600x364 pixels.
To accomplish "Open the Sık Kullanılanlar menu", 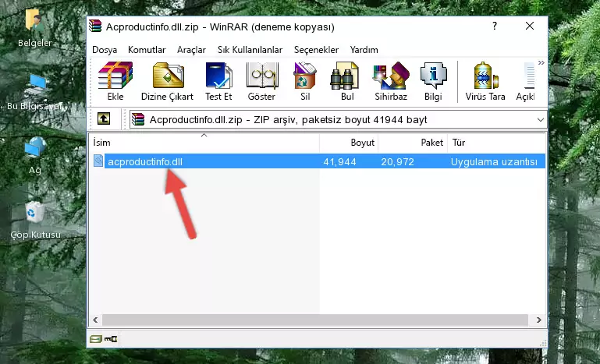I will tap(250, 50).
